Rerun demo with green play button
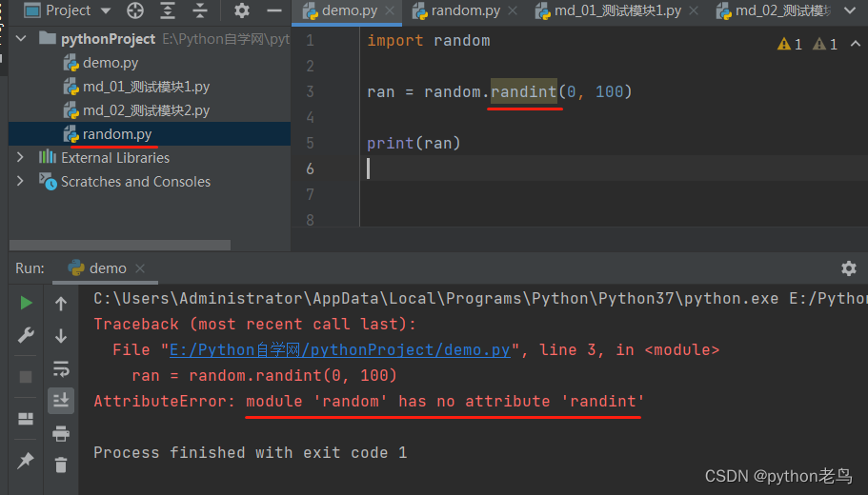The width and height of the screenshot is (868, 495). pyautogui.click(x=26, y=303)
